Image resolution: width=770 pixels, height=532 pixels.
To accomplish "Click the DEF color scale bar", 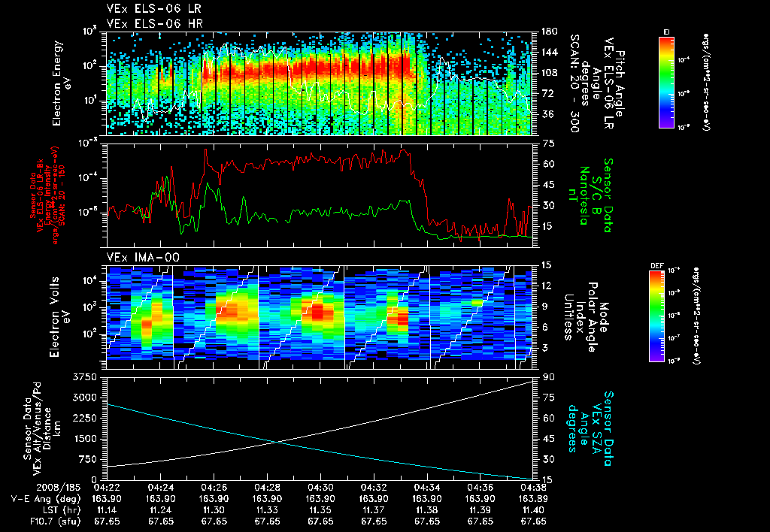I will [x=657, y=316].
